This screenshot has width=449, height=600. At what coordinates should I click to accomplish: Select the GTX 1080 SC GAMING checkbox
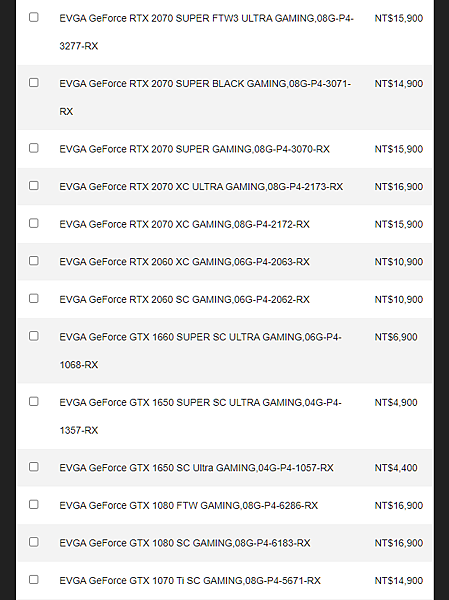(34, 542)
